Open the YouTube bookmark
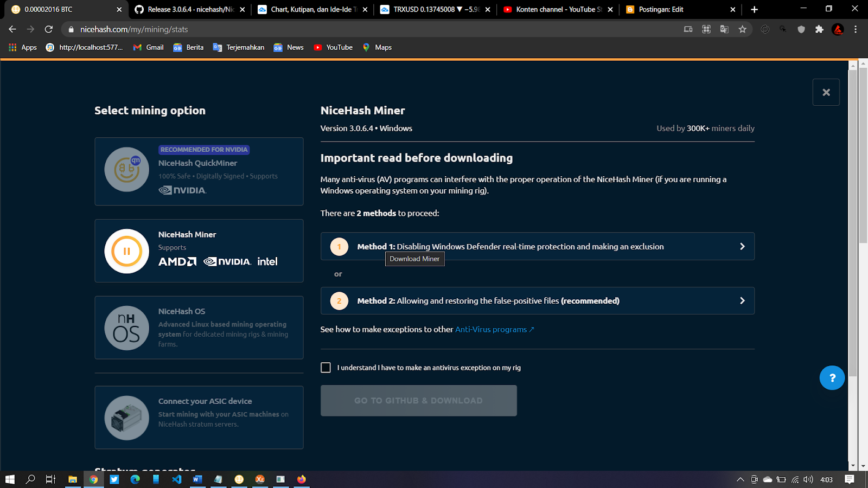The height and width of the screenshot is (488, 868). 333,47
